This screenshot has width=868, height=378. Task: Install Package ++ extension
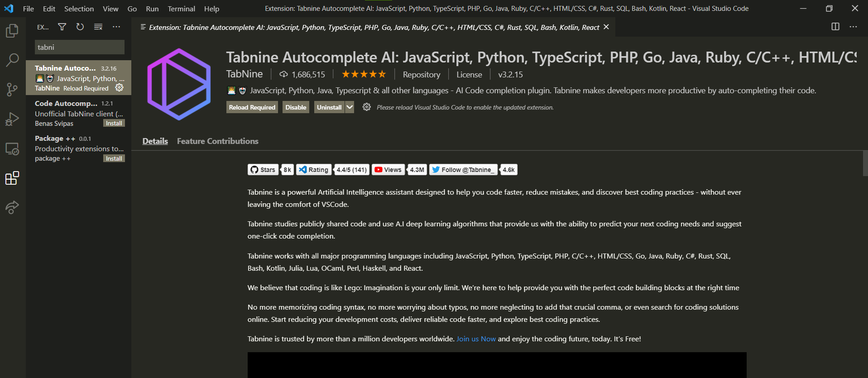tap(114, 158)
